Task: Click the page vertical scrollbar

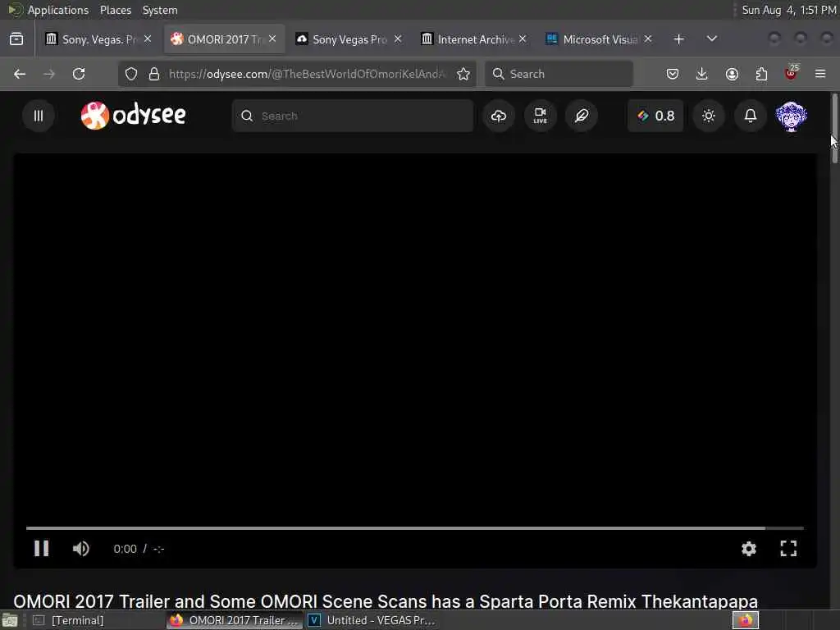Action: (834, 129)
